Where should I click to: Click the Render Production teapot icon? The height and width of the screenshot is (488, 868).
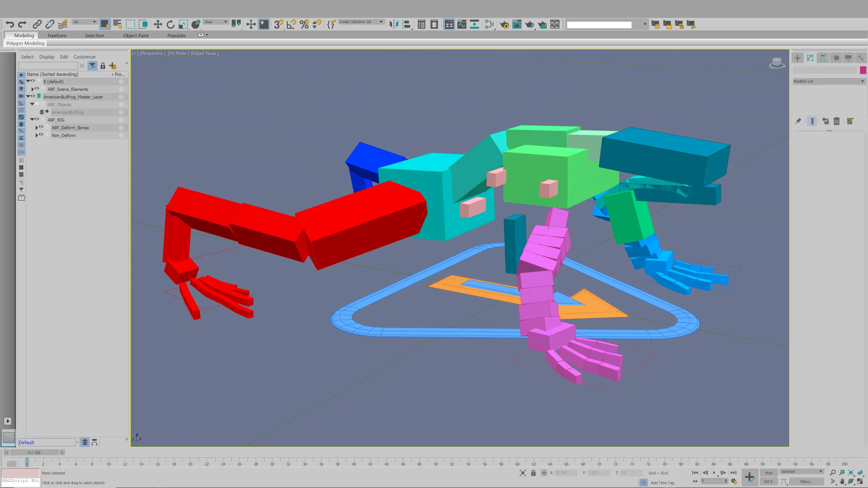coord(530,24)
